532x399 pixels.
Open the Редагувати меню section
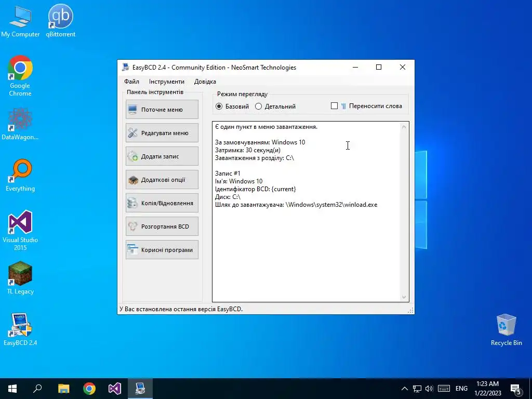[x=162, y=133]
